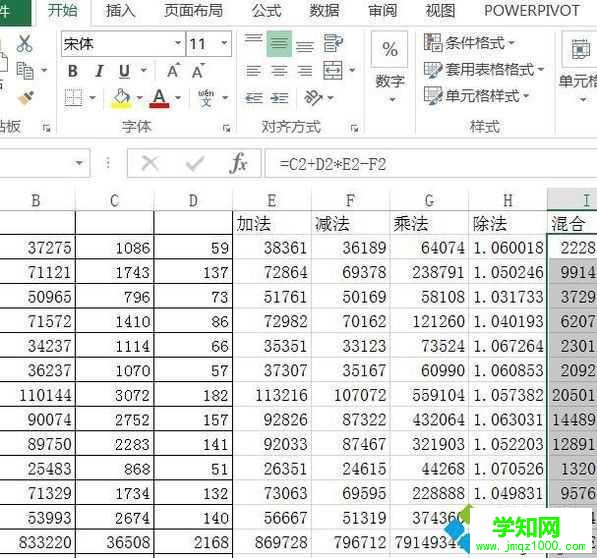Switch to the 插入 tab
597x558 pixels.
point(120,10)
